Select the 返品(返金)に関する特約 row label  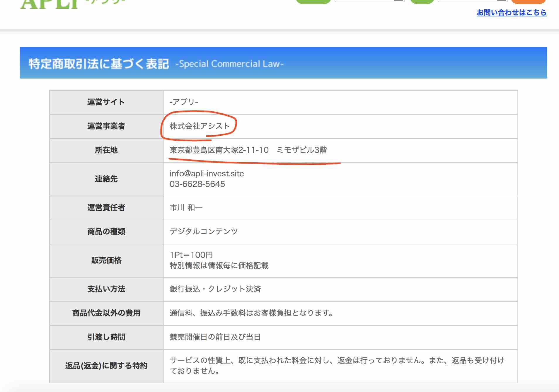[x=106, y=366]
